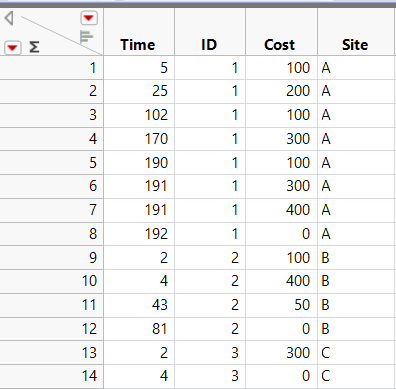Click Time cell with value 25
This screenshot has height=389, width=396.
coord(139,91)
